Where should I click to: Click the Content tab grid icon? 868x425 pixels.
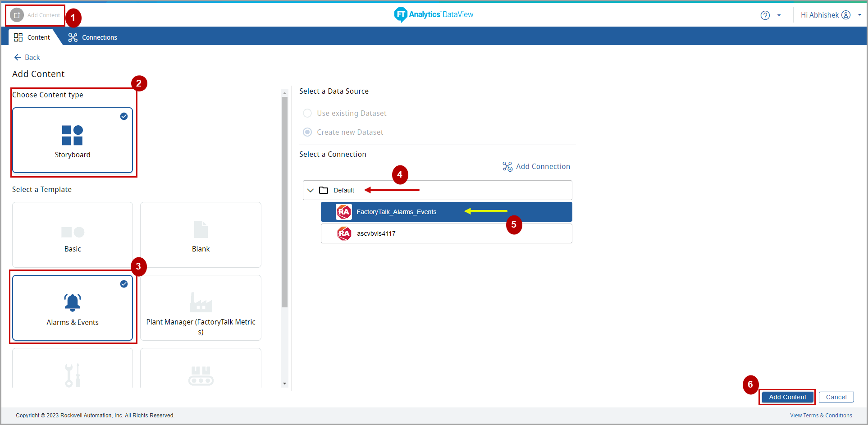click(x=18, y=37)
